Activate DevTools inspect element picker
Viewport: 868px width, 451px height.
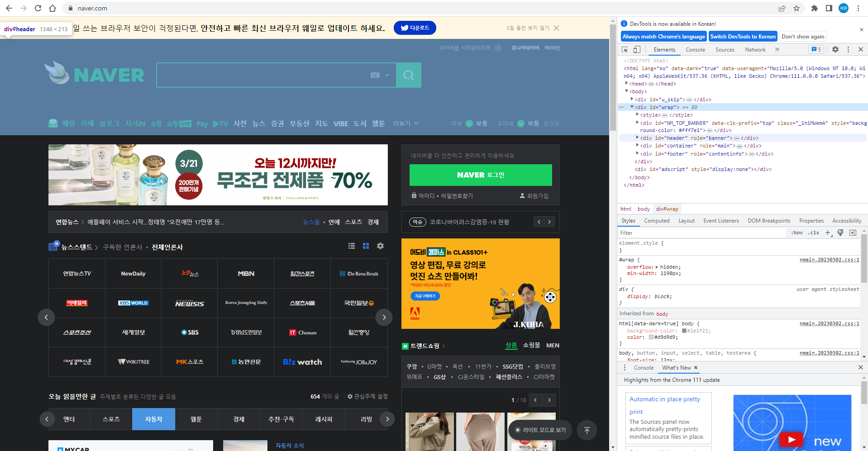[x=625, y=49]
